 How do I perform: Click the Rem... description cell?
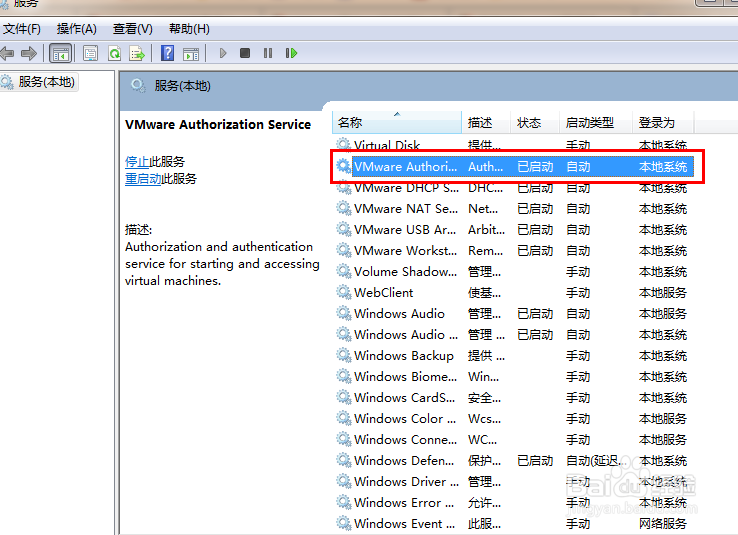485,251
